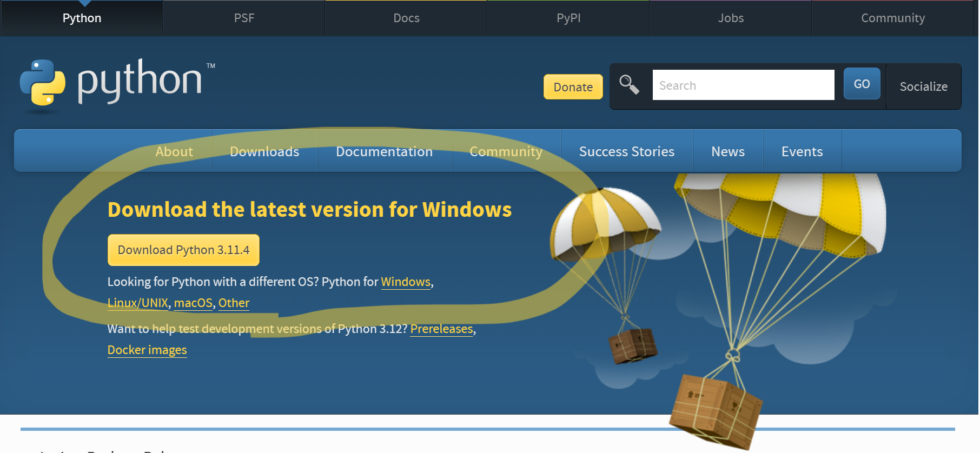Switch to the PSF top tab

(x=244, y=18)
